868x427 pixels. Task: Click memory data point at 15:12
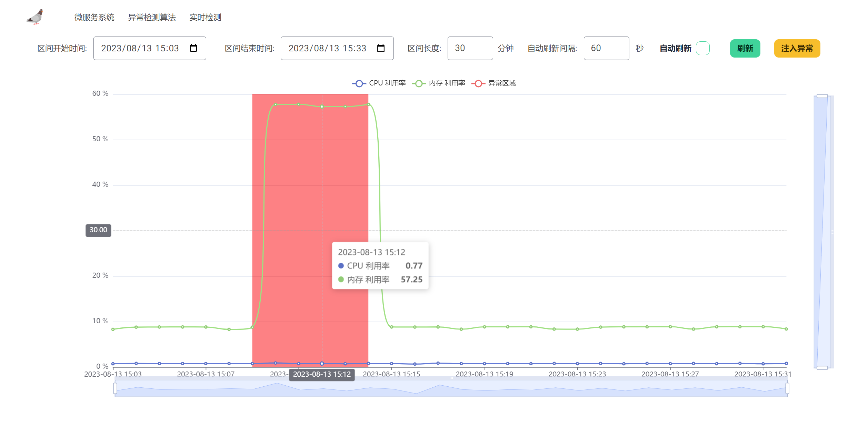click(x=322, y=106)
